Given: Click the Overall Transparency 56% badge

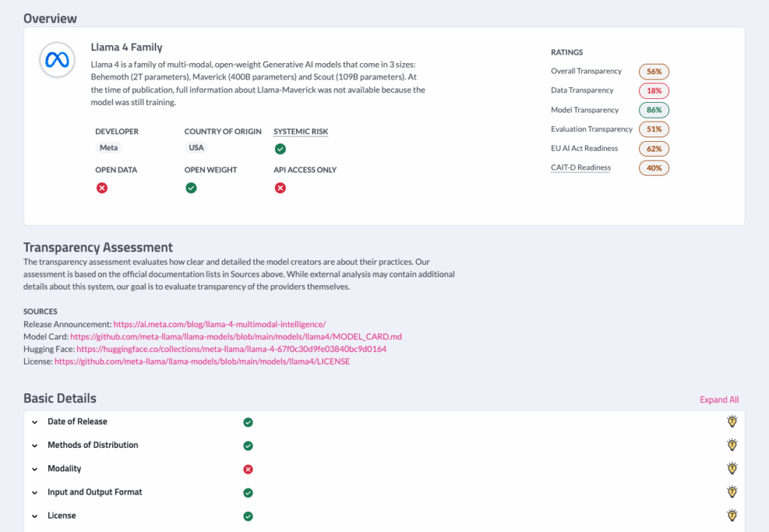Looking at the screenshot, I should pos(653,71).
